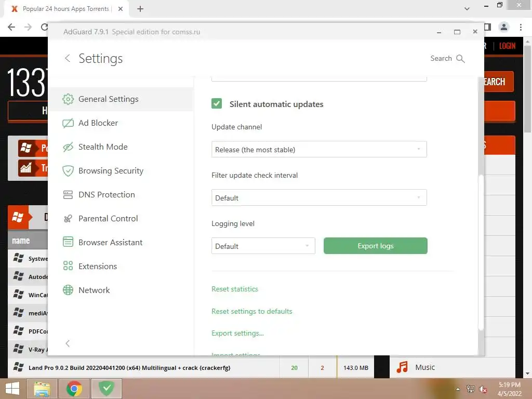Click the Chrome page vertical scrollbar thumb
Image resolution: width=532 pixels, height=399 pixels.
[527, 89]
